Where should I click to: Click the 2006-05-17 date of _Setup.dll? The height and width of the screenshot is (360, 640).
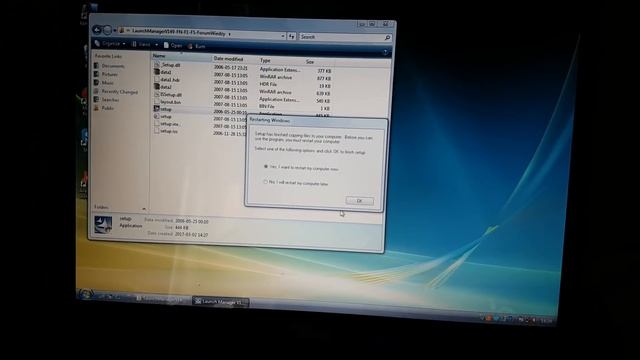click(230, 68)
